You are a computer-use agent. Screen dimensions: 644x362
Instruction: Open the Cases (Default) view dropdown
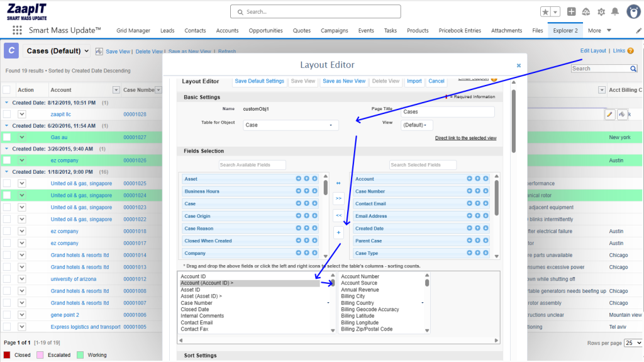click(57, 51)
